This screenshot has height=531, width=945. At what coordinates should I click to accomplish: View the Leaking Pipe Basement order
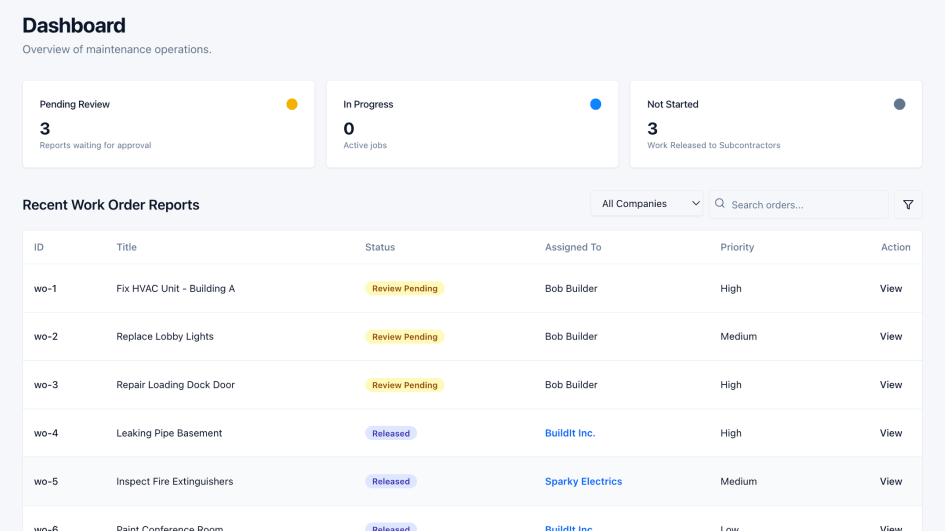coord(891,433)
